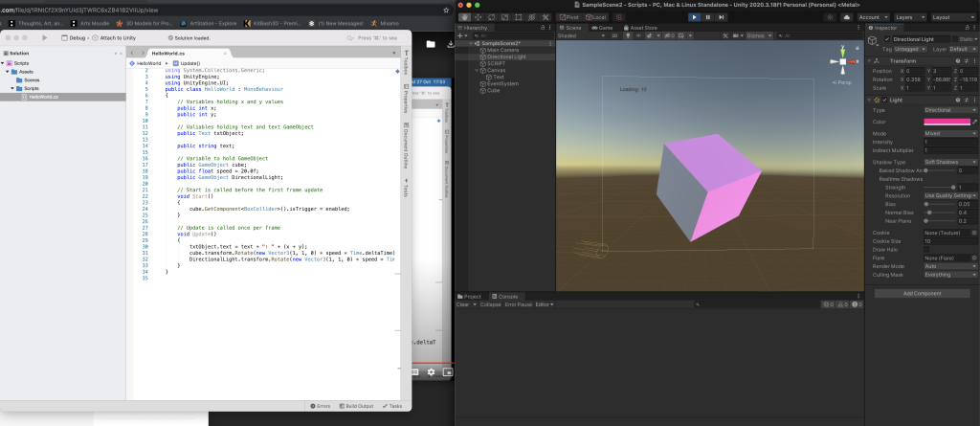Open the Shadow Type dropdown

click(949, 162)
